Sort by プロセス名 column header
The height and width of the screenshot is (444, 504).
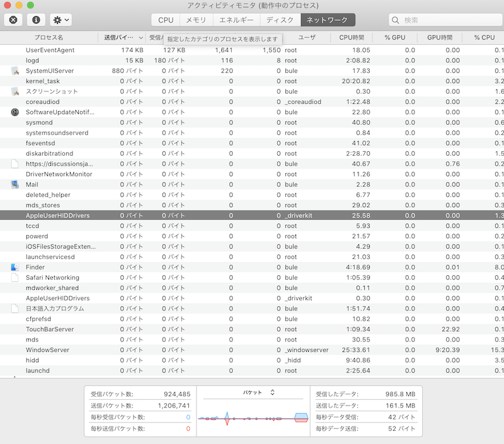[49, 38]
